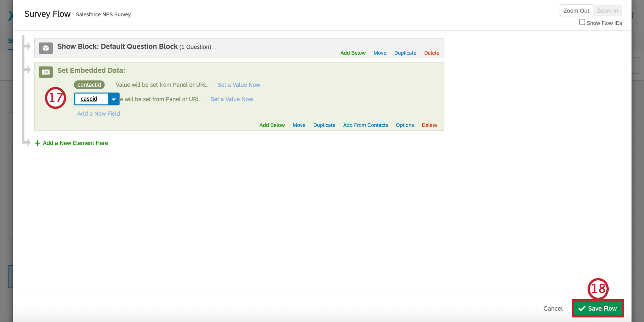Cancel the Survey Flow changes
Viewport: 644px width, 322px height.
[x=553, y=308]
